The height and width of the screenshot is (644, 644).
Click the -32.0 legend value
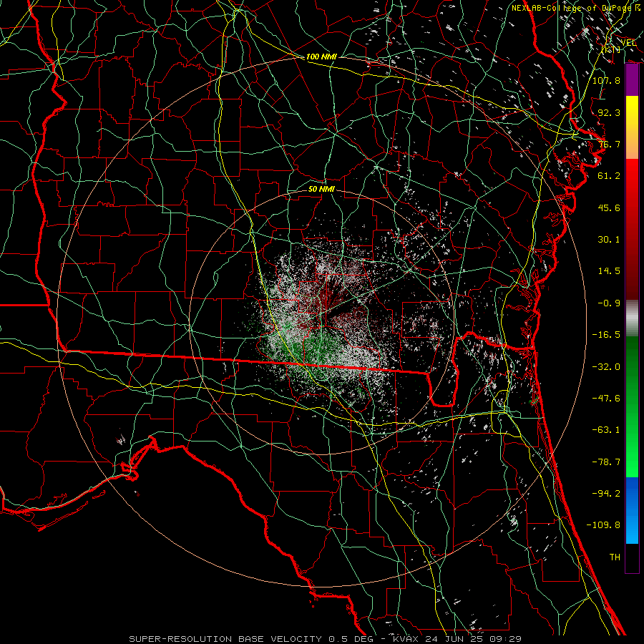pyautogui.click(x=606, y=367)
